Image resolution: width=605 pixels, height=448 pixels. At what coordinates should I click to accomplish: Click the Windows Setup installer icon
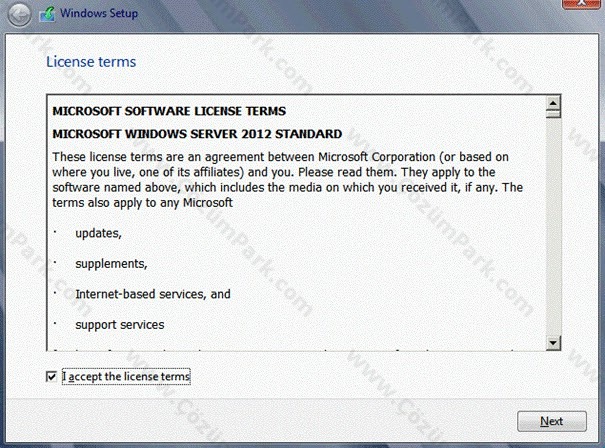click(x=47, y=14)
